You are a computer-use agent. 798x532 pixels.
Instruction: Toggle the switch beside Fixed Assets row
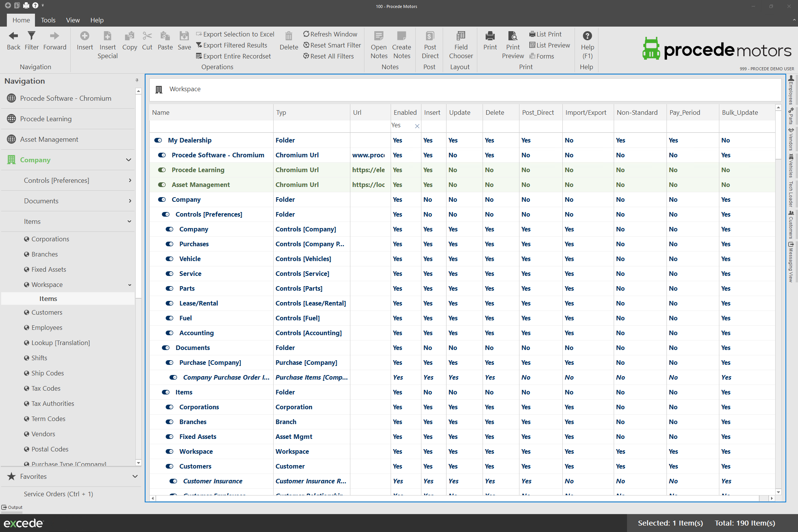tap(170, 437)
